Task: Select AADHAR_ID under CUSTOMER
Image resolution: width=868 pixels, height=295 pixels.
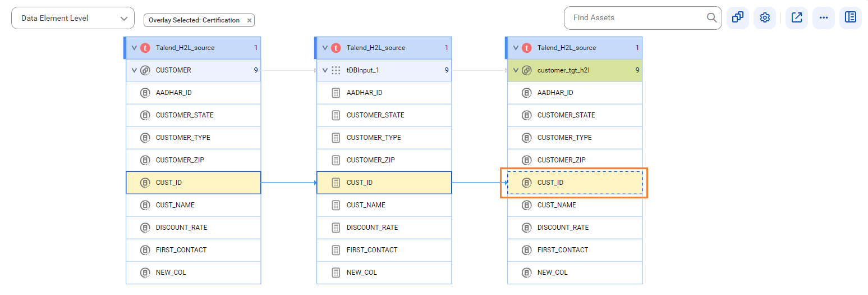Action: [194, 93]
